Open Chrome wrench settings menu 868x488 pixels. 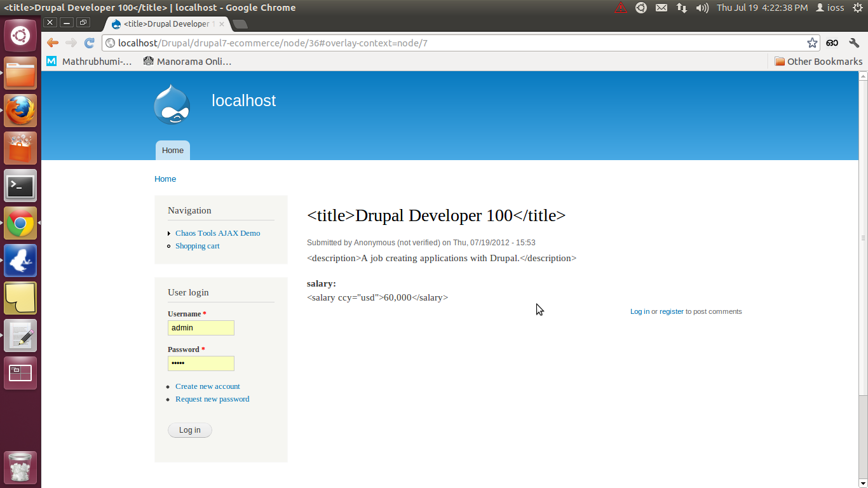854,43
